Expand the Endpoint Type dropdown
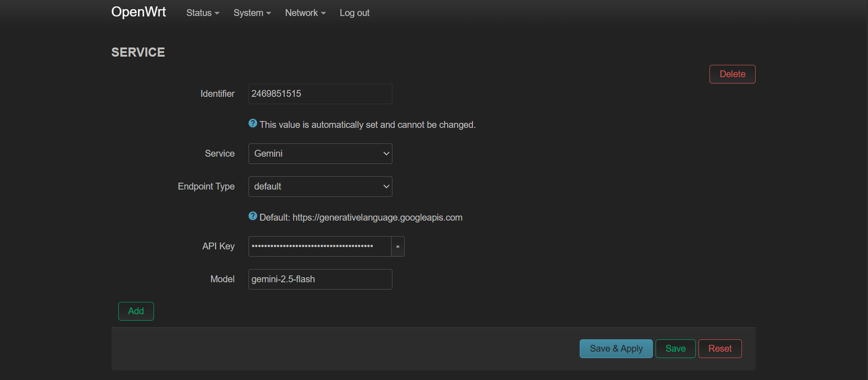Screen dimensions: 868x380 point(320,187)
